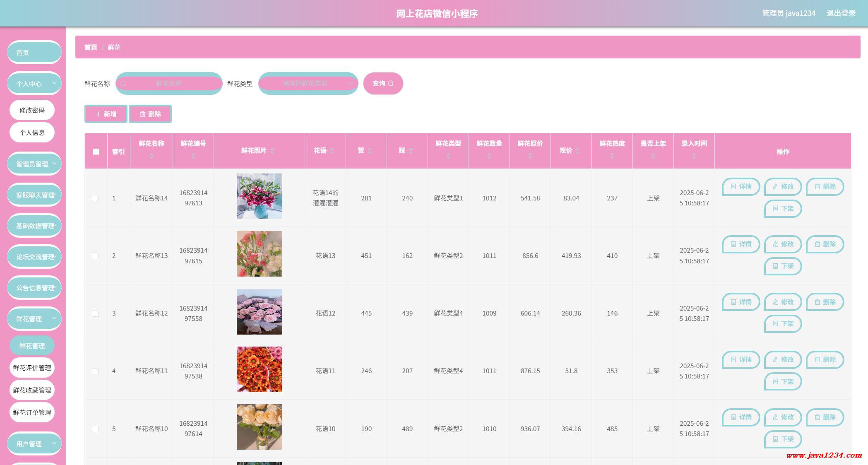The height and width of the screenshot is (465, 868).
Task: Click the 鲜花名称 column sort arrows
Action: click(151, 156)
